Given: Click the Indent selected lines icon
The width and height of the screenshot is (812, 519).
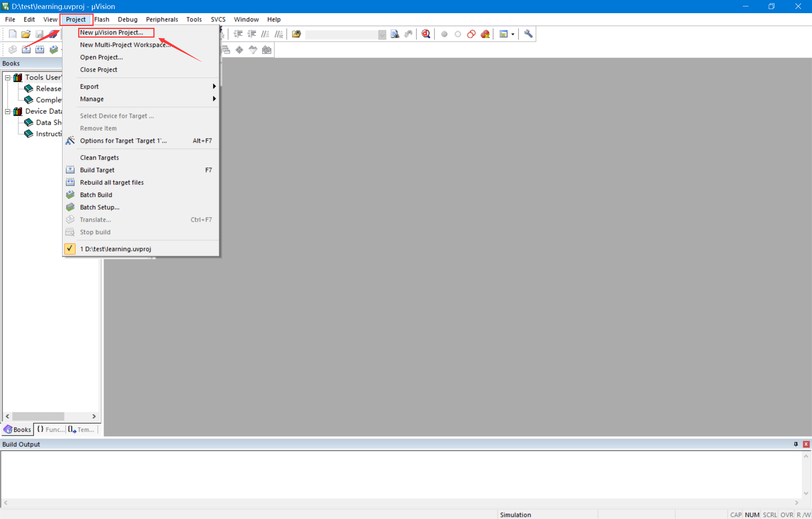Looking at the screenshot, I should point(238,34).
